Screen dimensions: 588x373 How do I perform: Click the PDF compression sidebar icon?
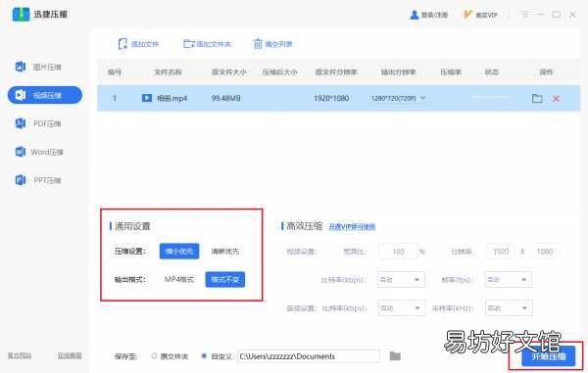click(21, 123)
